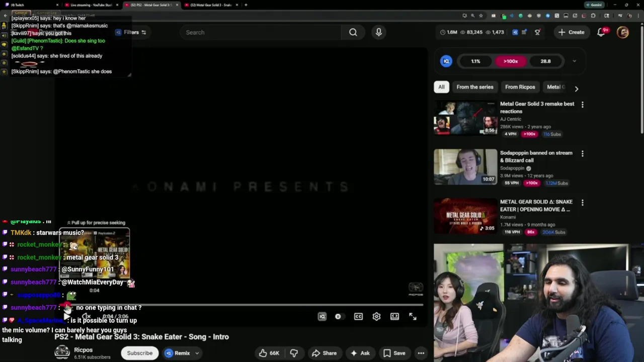Click the AJ Centric channel name
Image resolution: width=644 pixels, height=362 pixels.
coord(511,119)
